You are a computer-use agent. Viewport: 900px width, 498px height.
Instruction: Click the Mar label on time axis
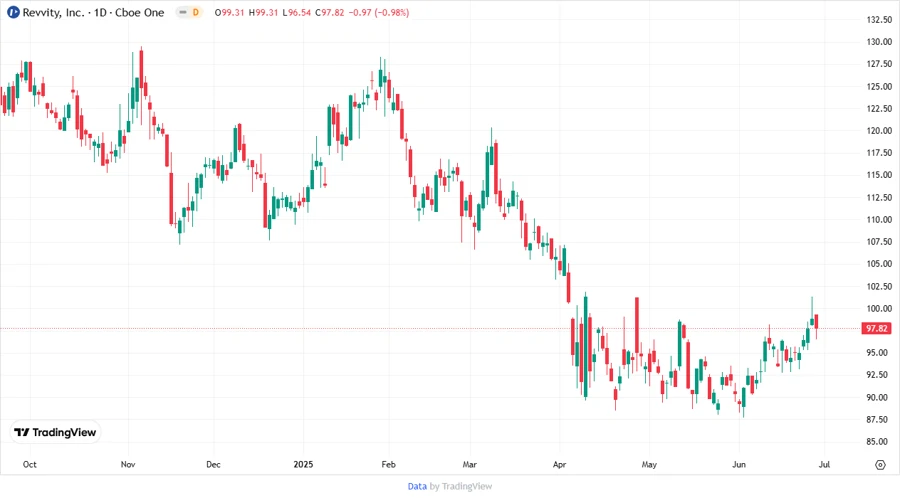[470, 464]
